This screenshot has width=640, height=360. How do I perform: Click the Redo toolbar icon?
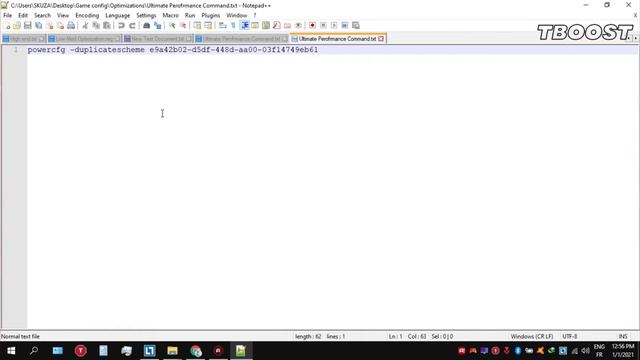[132, 25]
